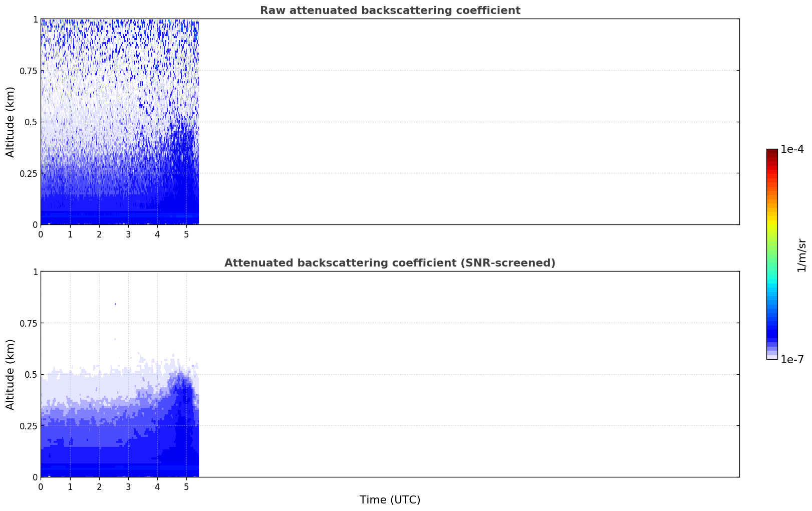This screenshot has height=511, width=812.
Task: Click the '1/m/sr' colorbar unit label
Action: pos(801,254)
